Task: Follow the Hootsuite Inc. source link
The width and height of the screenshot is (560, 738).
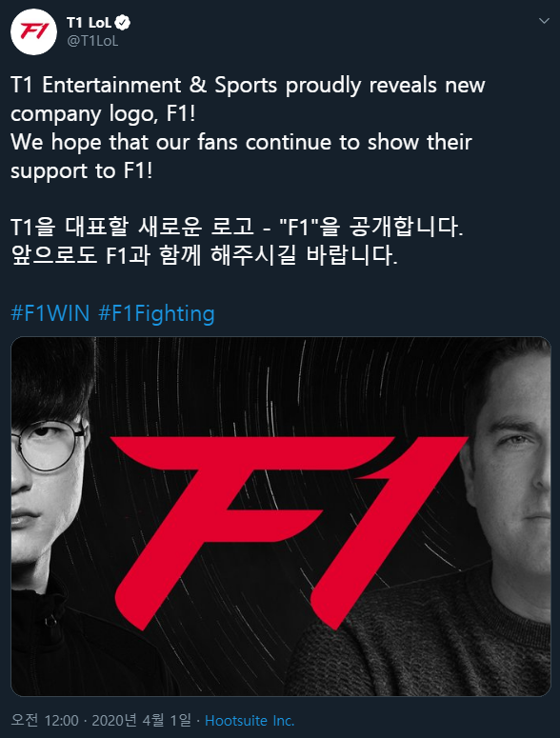Action: point(250,720)
